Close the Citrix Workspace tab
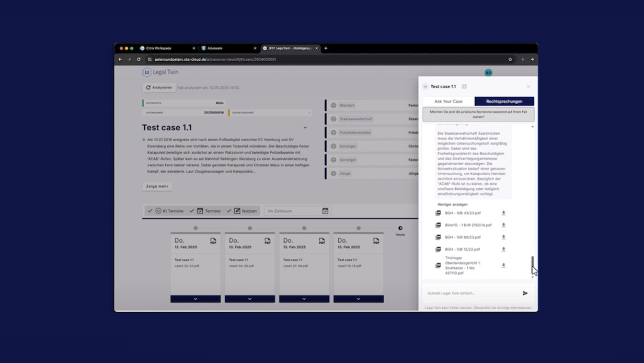 click(194, 48)
